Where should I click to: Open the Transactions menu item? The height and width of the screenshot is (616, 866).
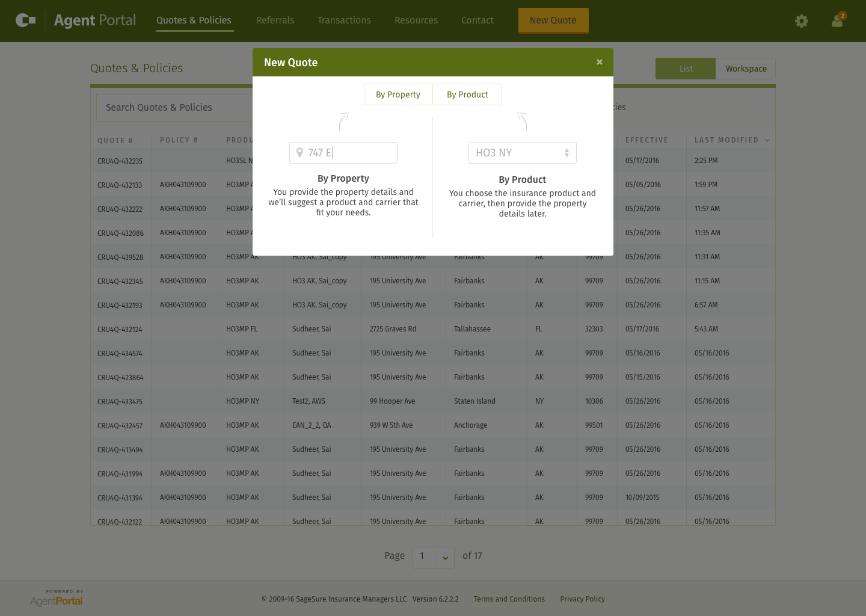344,20
